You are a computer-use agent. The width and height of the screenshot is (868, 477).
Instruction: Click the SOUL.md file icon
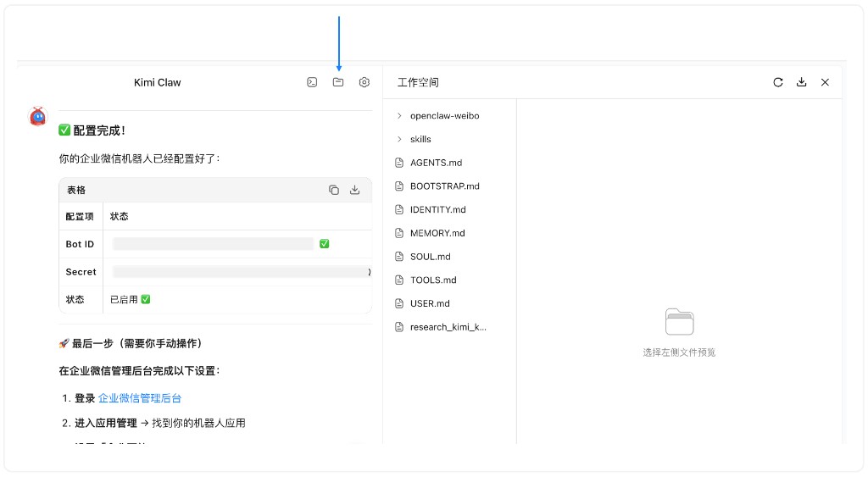point(399,257)
